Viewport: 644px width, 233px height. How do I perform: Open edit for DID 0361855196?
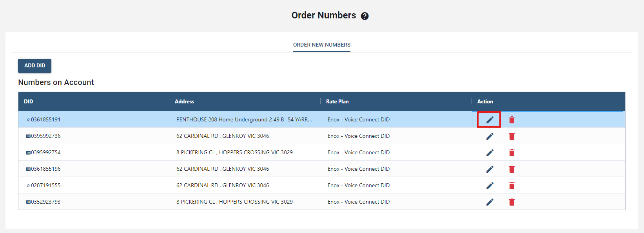[x=490, y=169]
